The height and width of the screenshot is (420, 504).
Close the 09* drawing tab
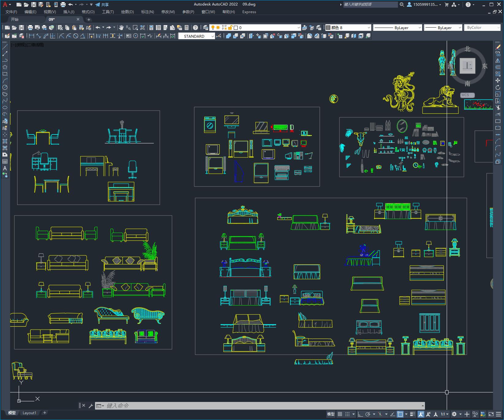(x=78, y=19)
